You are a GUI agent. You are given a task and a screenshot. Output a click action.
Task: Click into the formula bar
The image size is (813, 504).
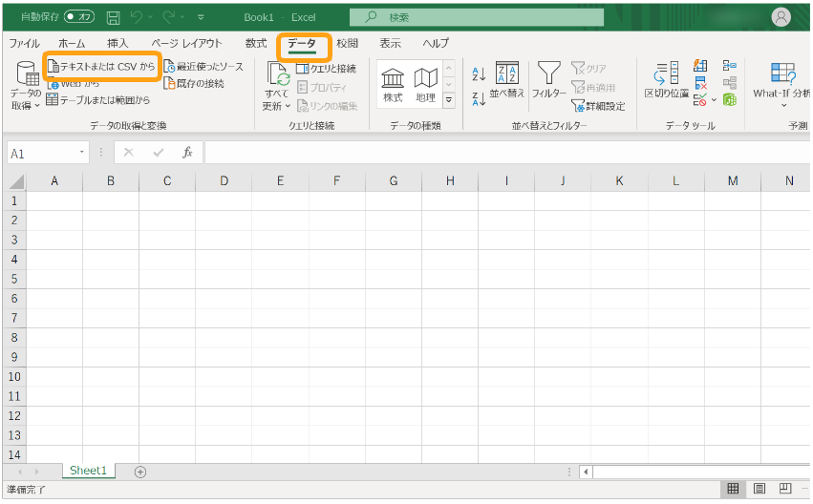tap(507, 153)
